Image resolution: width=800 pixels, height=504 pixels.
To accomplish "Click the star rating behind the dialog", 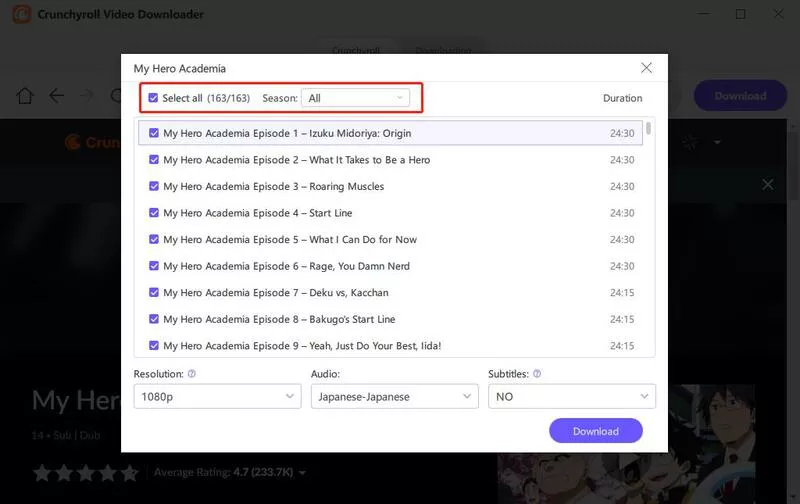I will 86,473.
